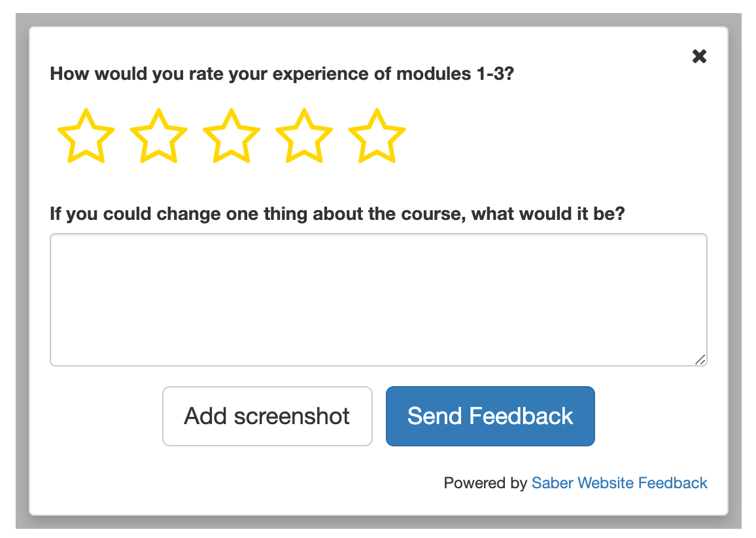Choose a middle three-star rating

(231, 136)
